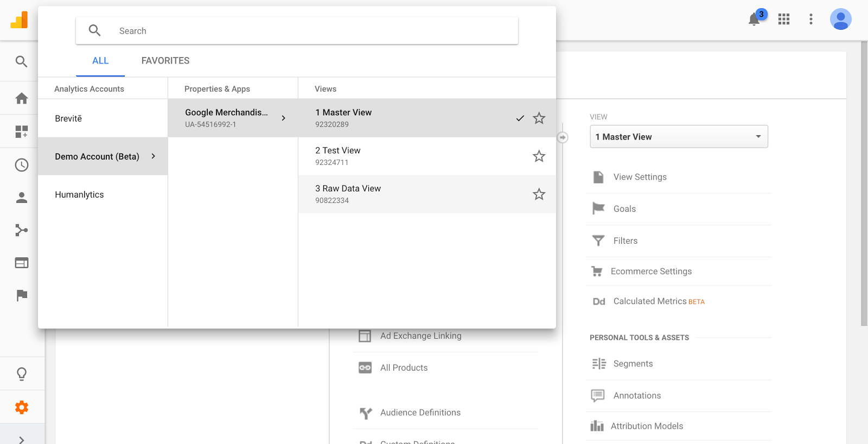
Task: Open the notifications bell
Action: click(x=754, y=20)
